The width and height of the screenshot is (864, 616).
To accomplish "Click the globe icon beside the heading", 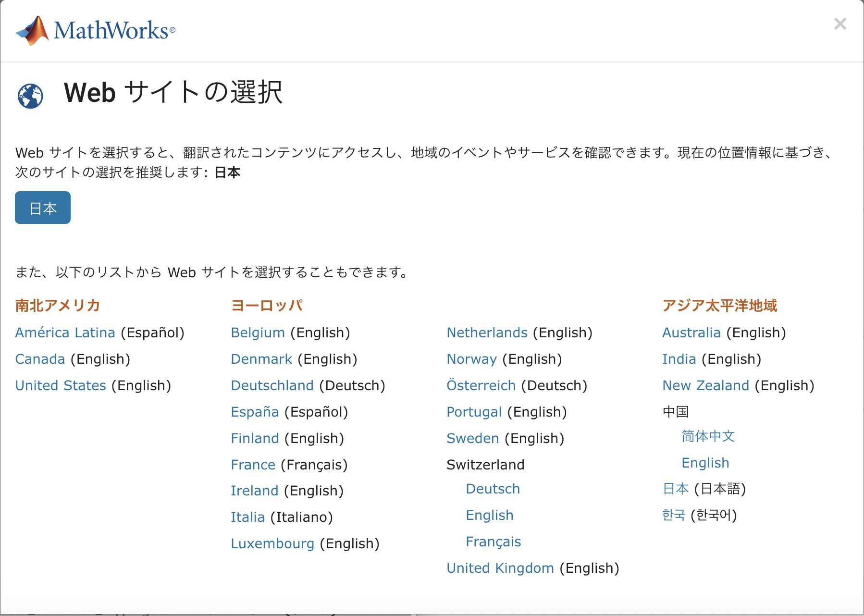I will pyautogui.click(x=30, y=96).
